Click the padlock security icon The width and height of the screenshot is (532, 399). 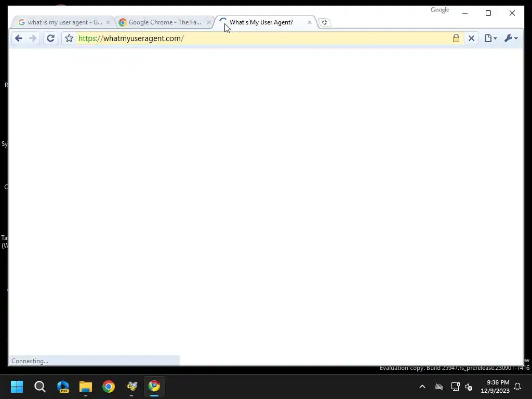tap(456, 38)
